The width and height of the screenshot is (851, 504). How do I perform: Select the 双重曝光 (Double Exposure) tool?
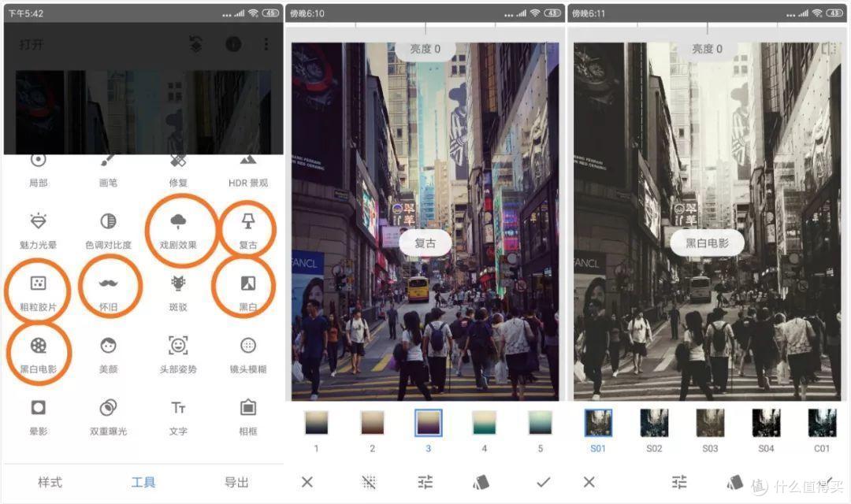[109, 409]
